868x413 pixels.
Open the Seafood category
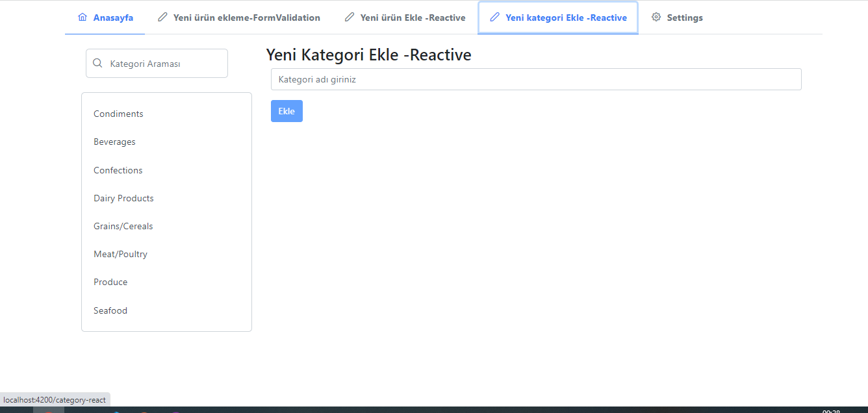[x=110, y=310]
